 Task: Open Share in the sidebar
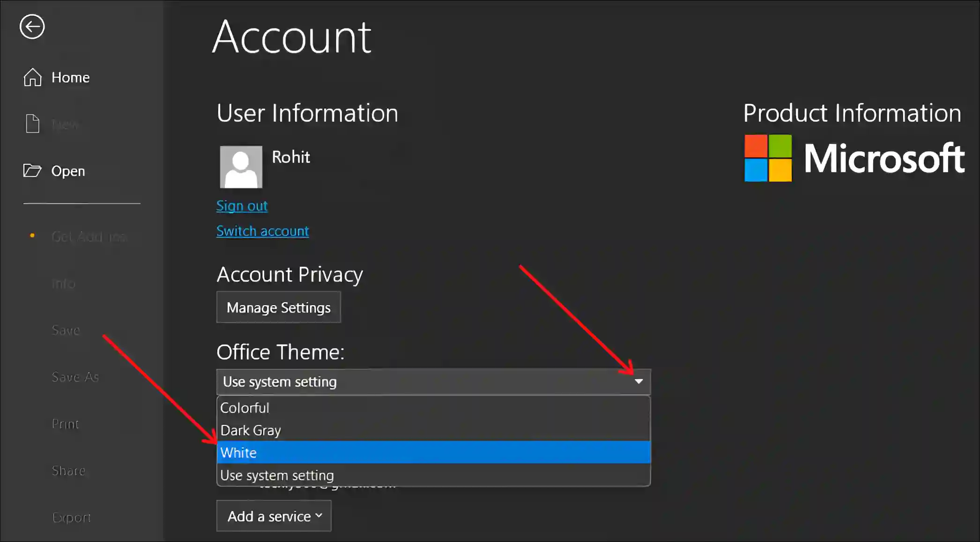(68, 470)
